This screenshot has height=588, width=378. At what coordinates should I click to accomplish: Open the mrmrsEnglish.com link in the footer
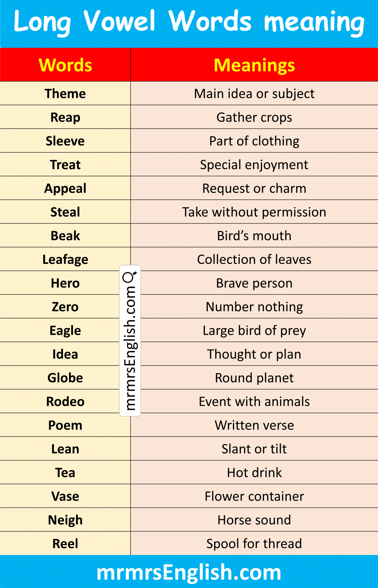[189, 572]
